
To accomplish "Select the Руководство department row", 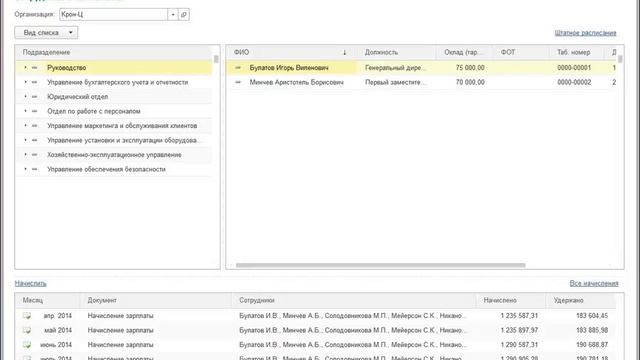I will [114, 68].
